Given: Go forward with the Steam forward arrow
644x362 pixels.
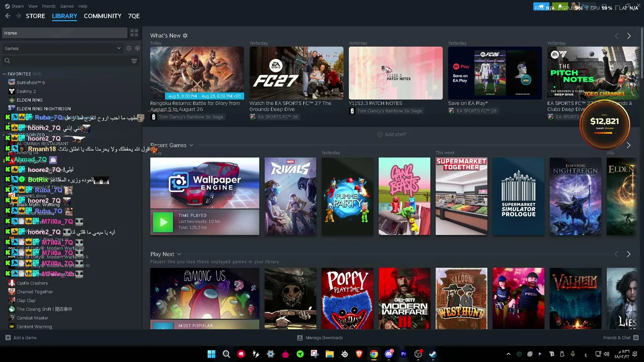Looking at the screenshot, I should (18, 16).
